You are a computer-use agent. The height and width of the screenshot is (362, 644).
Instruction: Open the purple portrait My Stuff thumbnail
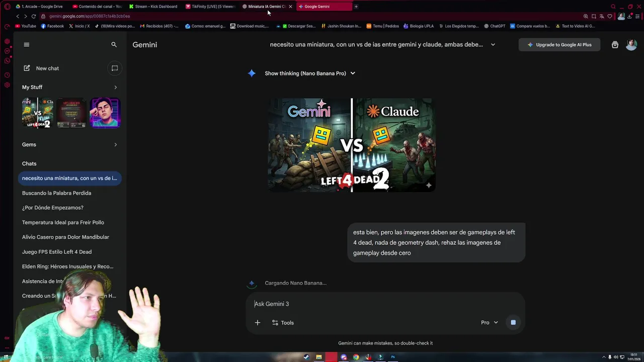105,113
